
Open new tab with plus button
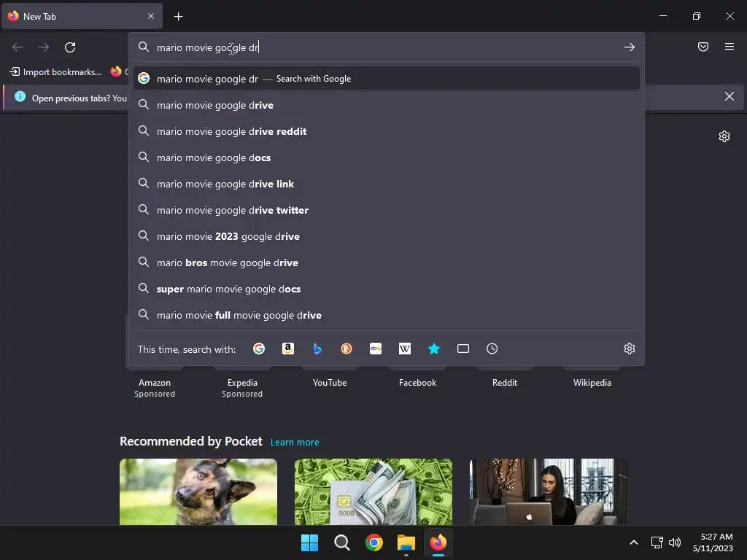pyautogui.click(x=178, y=17)
